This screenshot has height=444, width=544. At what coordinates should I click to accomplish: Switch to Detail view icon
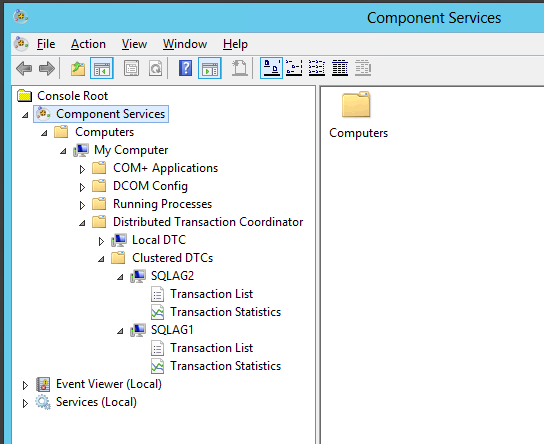coord(340,68)
